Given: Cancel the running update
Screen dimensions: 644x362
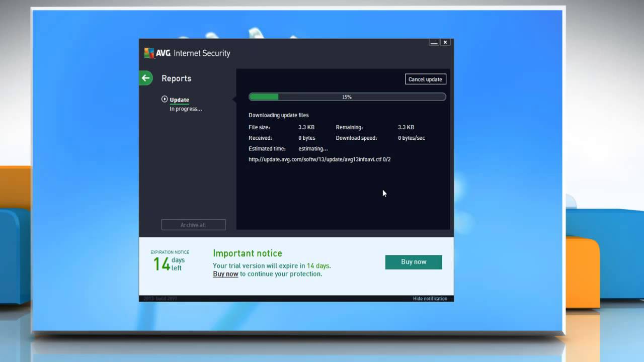Looking at the screenshot, I should [x=425, y=79].
